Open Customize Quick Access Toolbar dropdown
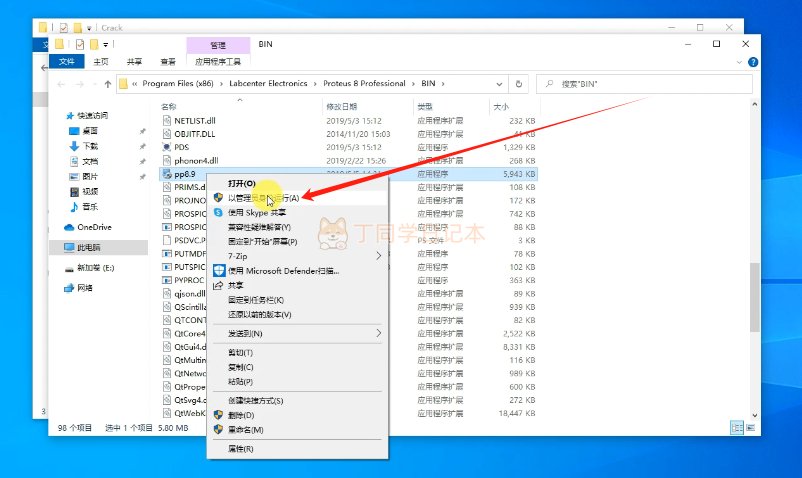This screenshot has height=478, width=802. click(x=106, y=45)
